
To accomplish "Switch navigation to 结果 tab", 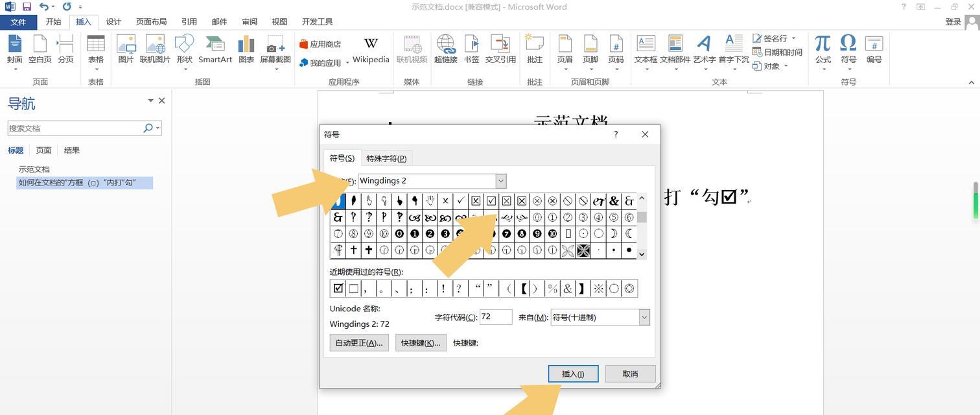I will [72, 150].
